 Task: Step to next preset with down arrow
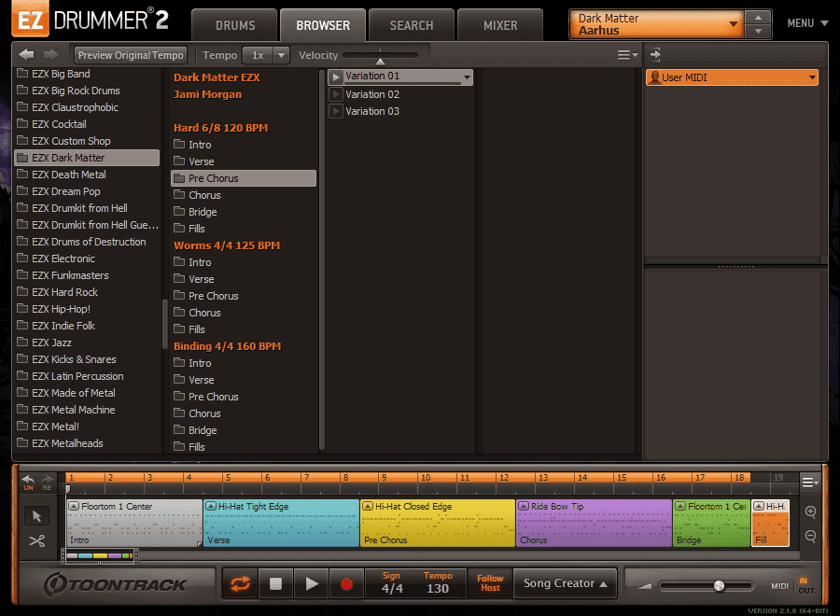[758, 31]
